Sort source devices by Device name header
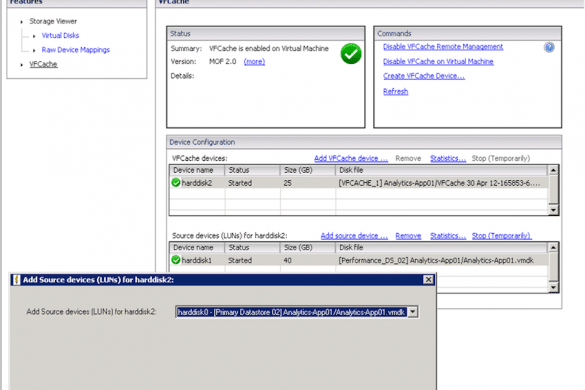The height and width of the screenshot is (390, 585). pos(197,247)
